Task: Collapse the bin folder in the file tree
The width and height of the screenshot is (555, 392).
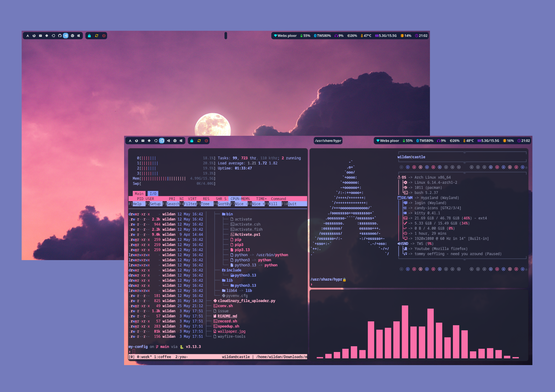Action: click(x=228, y=214)
